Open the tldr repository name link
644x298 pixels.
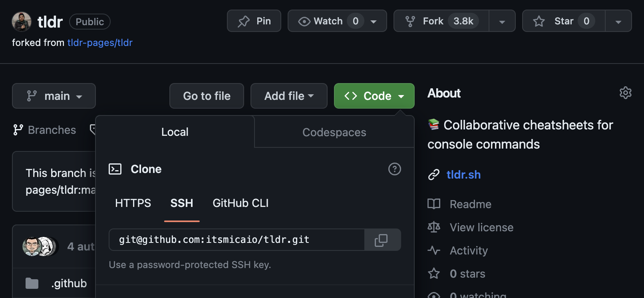(50, 22)
